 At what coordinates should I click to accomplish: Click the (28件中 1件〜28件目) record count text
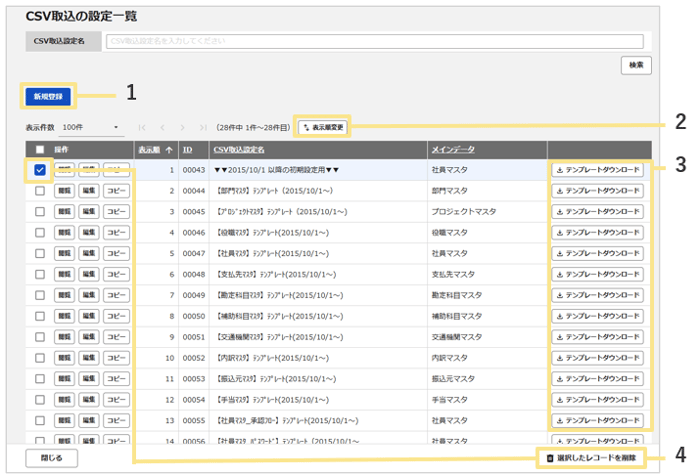click(x=253, y=128)
